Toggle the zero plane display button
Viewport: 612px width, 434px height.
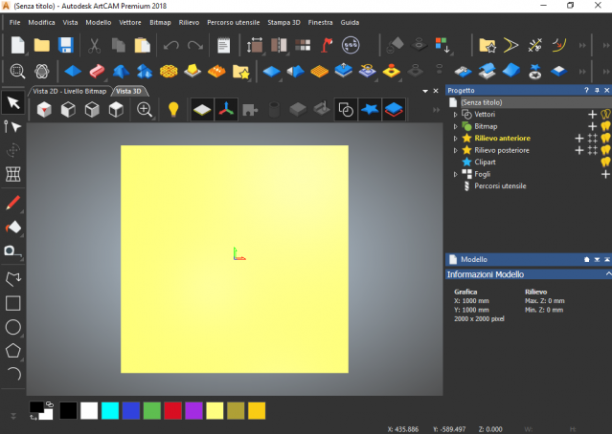coord(202,109)
